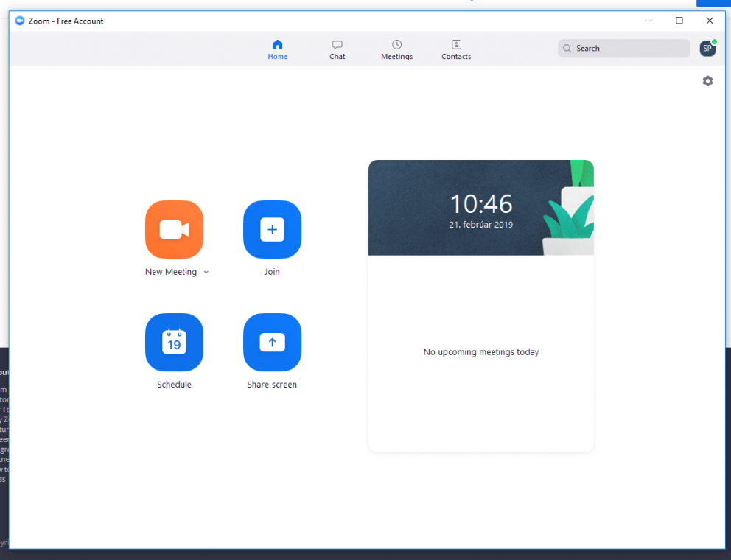Go to the Meetings tab
Viewport: 731px width, 560px height.
(x=396, y=49)
